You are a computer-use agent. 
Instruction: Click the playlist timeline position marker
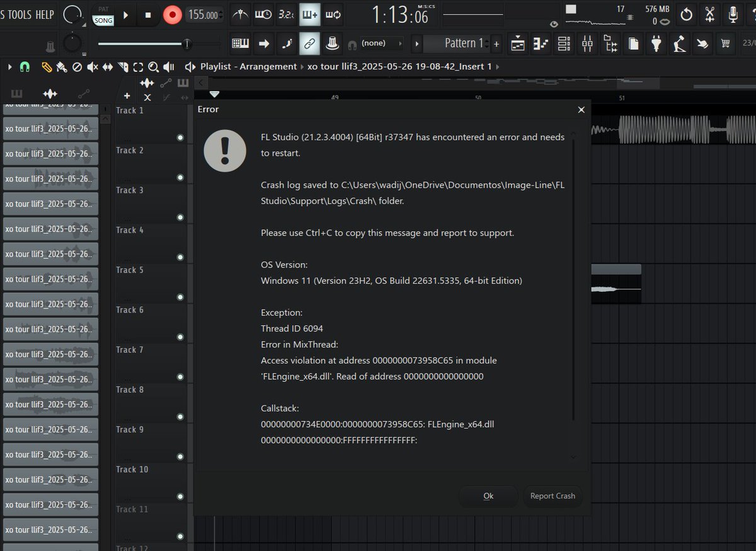click(x=214, y=94)
